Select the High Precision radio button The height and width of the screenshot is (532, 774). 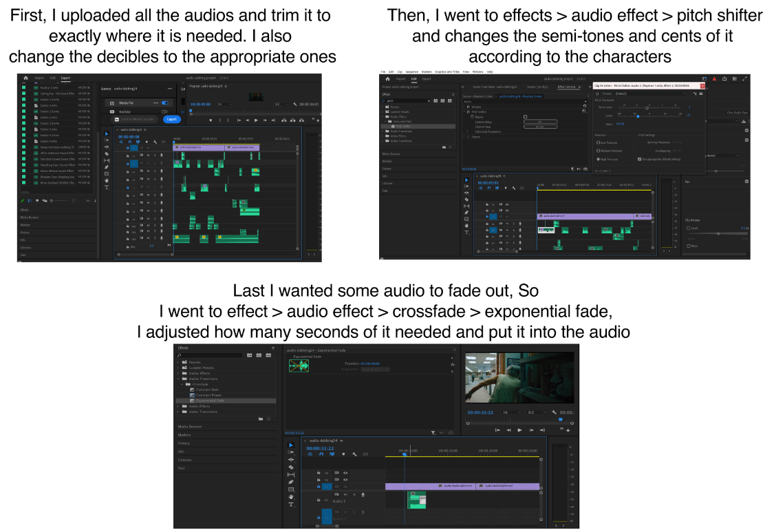[598, 159]
